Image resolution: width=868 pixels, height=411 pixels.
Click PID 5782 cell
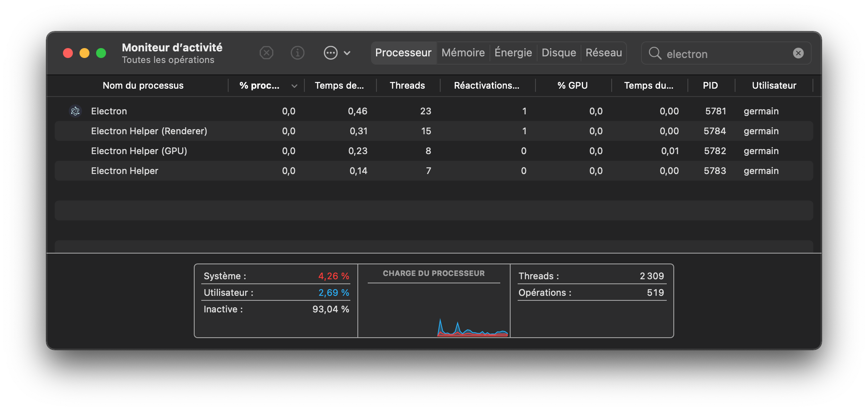(715, 151)
